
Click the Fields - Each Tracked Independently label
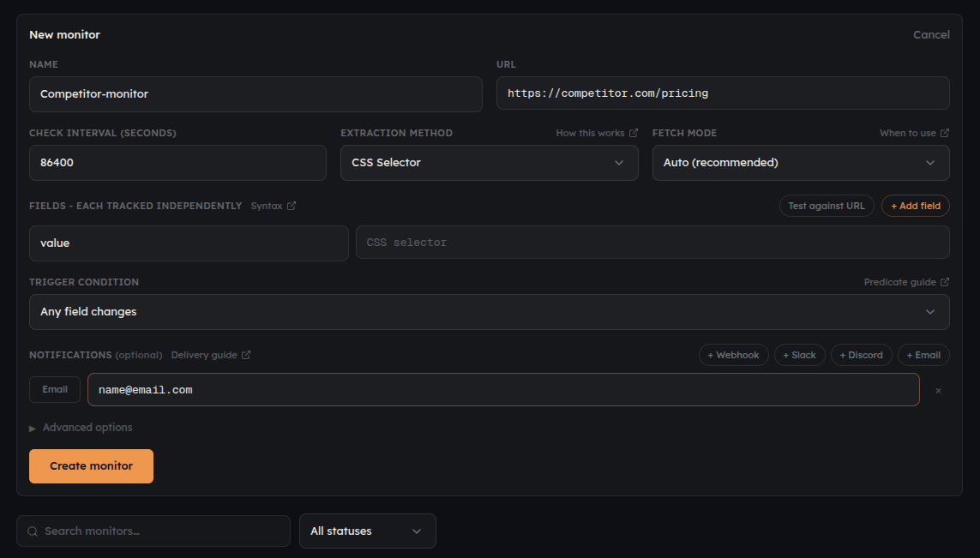(x=135, y=206)
